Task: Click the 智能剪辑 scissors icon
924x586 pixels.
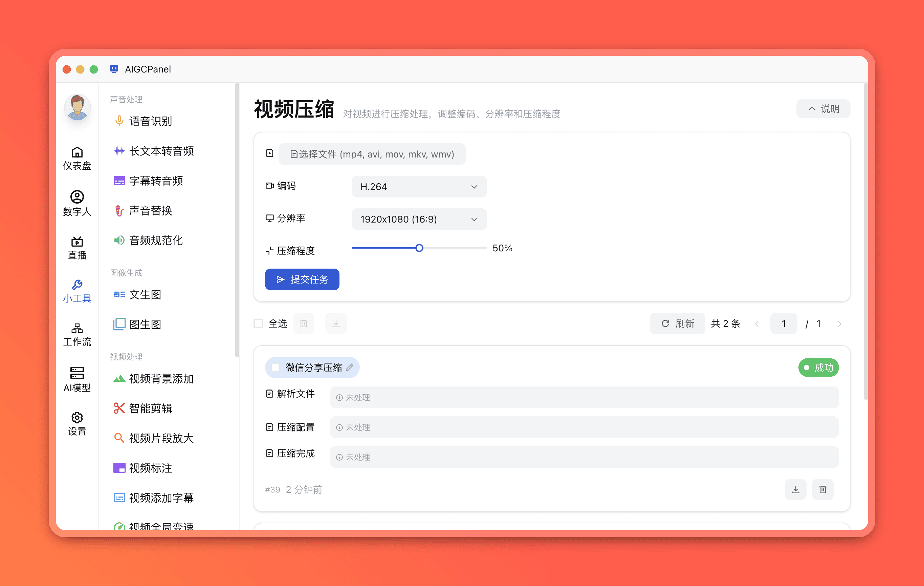Action: [x=119, y=408]
